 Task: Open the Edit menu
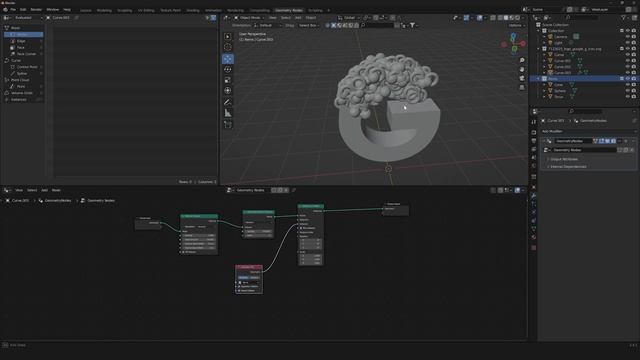click(x=23, y=9)
